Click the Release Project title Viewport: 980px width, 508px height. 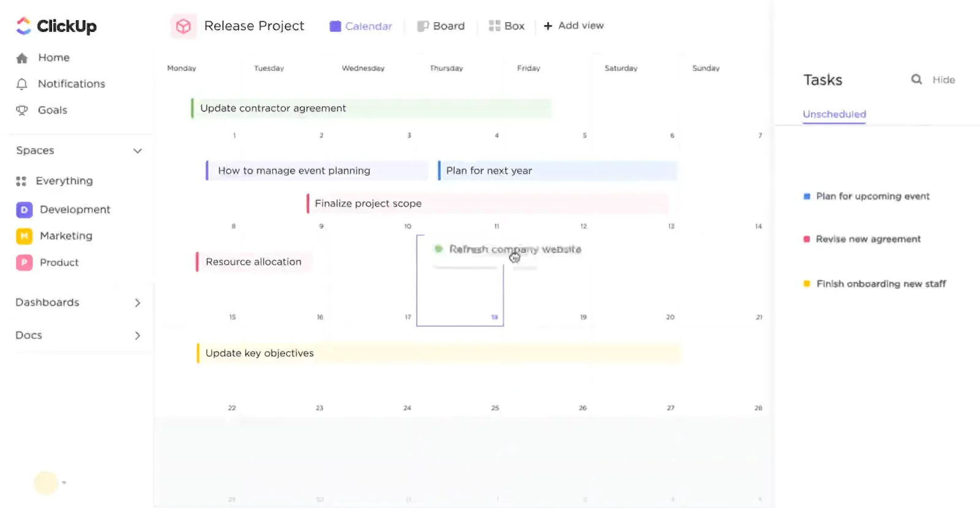[x=254, y=26]
